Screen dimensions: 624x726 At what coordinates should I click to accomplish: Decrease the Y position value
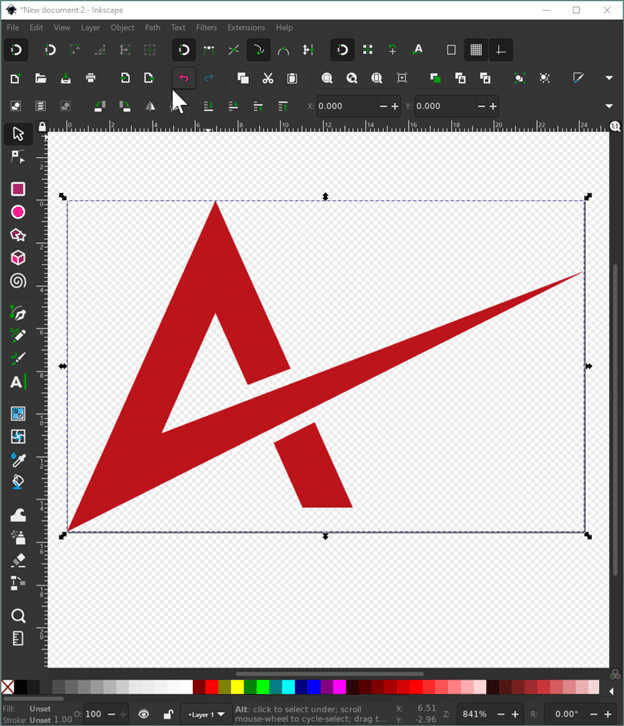(481, 106)
